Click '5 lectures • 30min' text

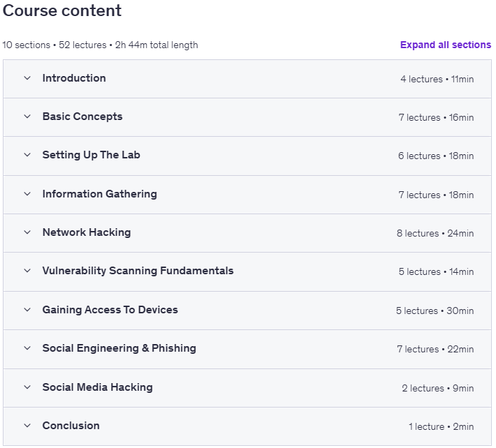(435, 311)
